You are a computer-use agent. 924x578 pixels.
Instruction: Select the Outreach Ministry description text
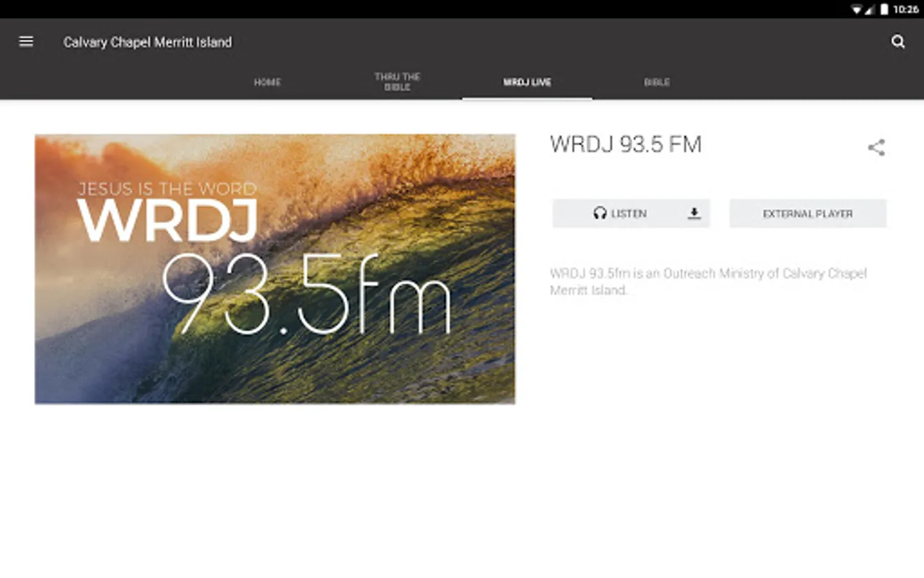point(708,282)
